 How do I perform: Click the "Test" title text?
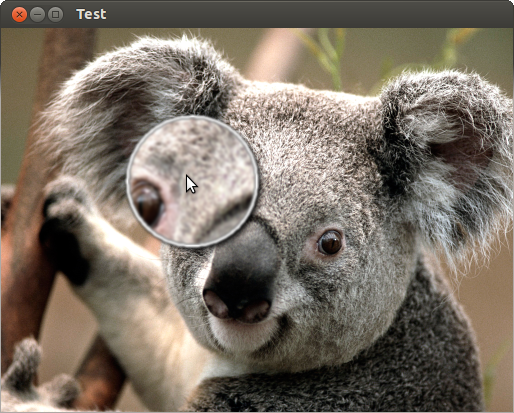click(x=91, y=14)
